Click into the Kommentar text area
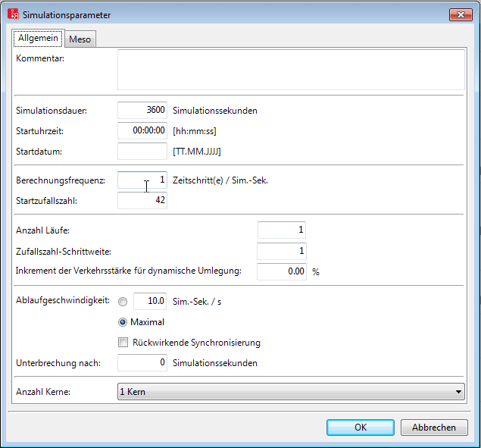 (290, 70)
